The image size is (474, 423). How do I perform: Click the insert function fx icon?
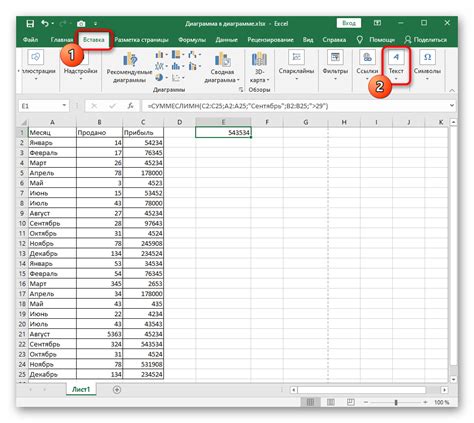pos(130,106)
